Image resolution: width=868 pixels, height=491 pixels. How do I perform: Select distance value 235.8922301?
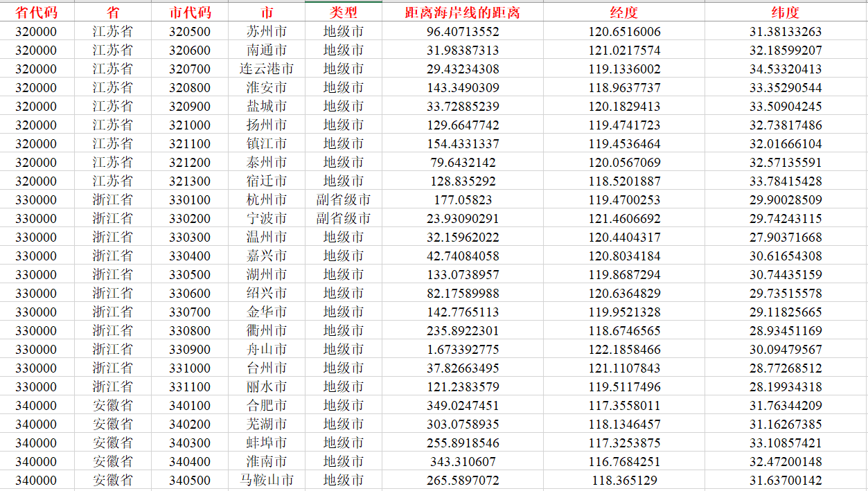coord(463,330)
